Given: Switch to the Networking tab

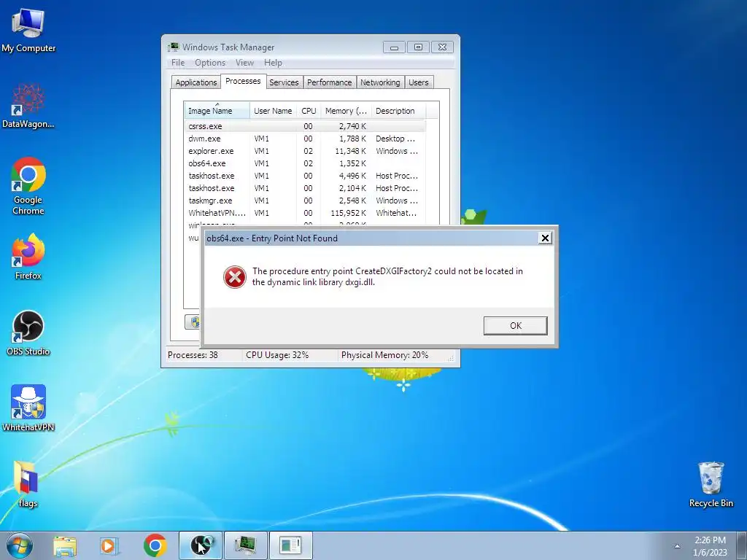Looking at the screenshot, I should (x=380, y=82).
